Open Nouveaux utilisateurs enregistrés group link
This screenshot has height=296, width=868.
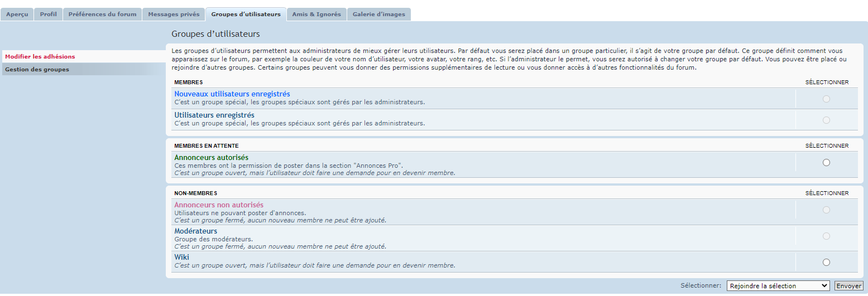pyautogui.click(x=232, y=94)
